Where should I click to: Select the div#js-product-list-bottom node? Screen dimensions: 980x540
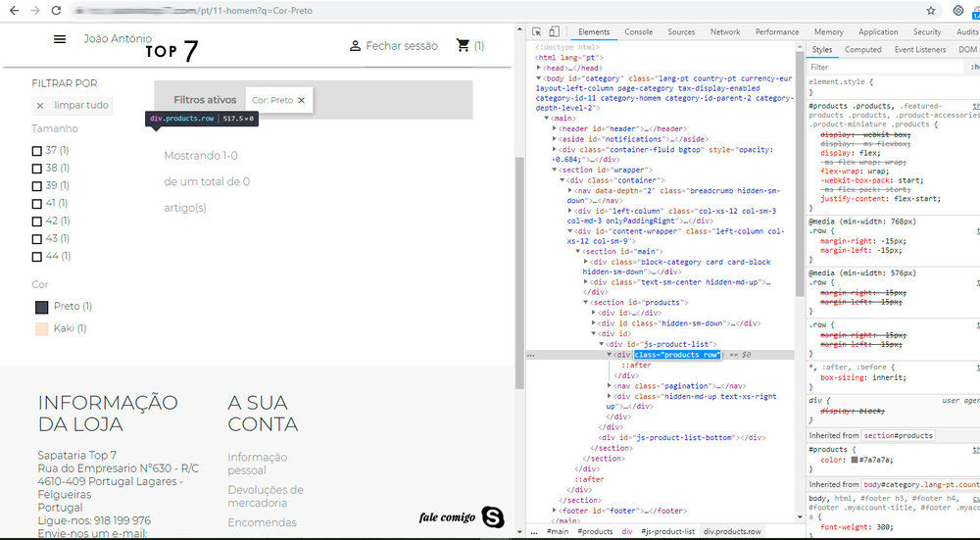tap(682, 437)
